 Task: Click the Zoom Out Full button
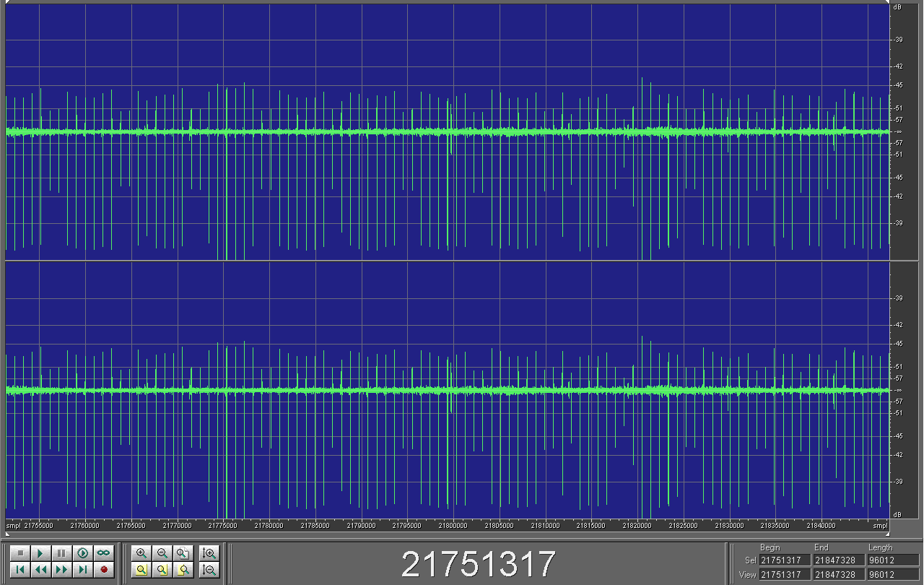[x=183, y=553]
